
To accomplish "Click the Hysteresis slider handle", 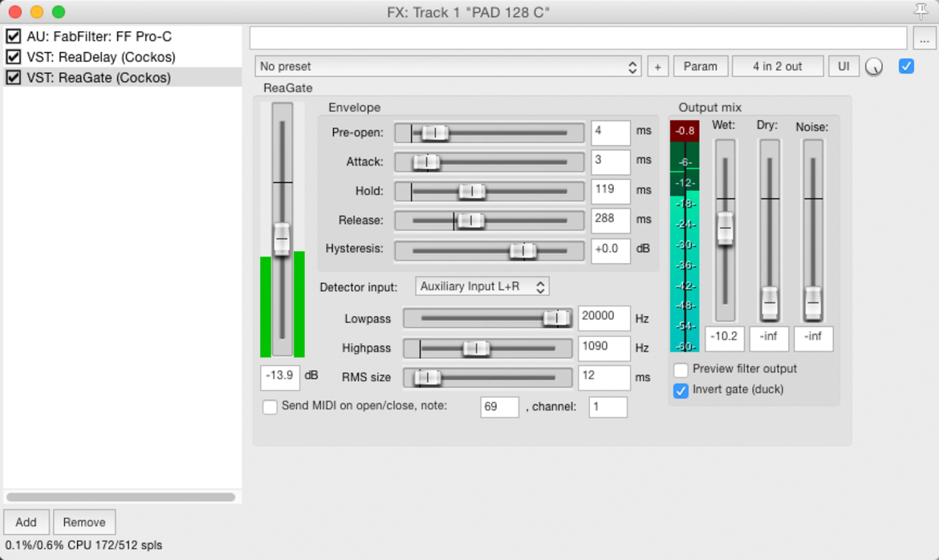I will pos(522,250).
